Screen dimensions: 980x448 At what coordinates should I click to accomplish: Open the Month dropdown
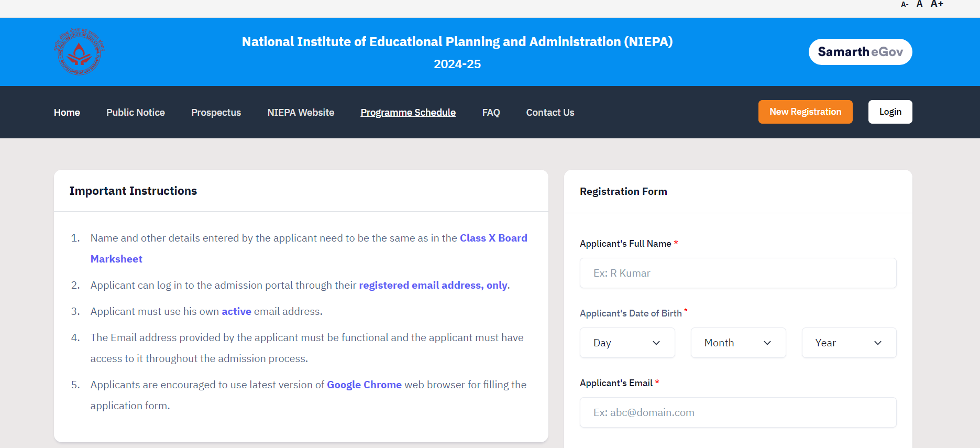coord(738,343)
